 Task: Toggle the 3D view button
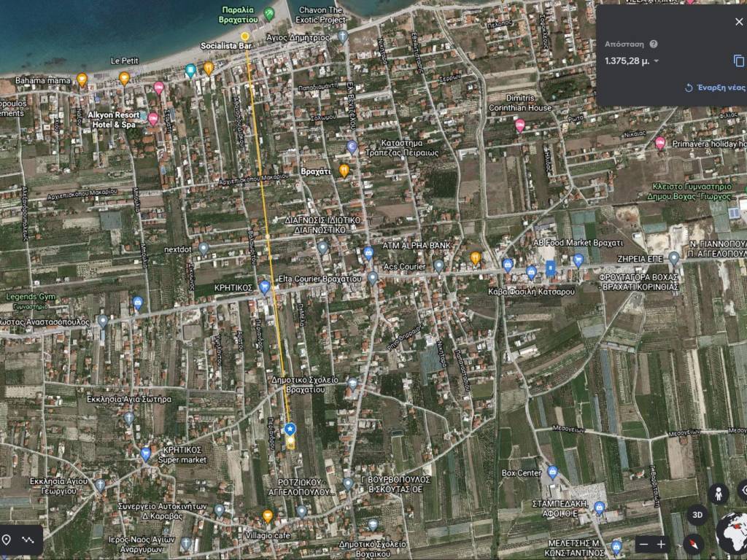(x=697, y=515)
